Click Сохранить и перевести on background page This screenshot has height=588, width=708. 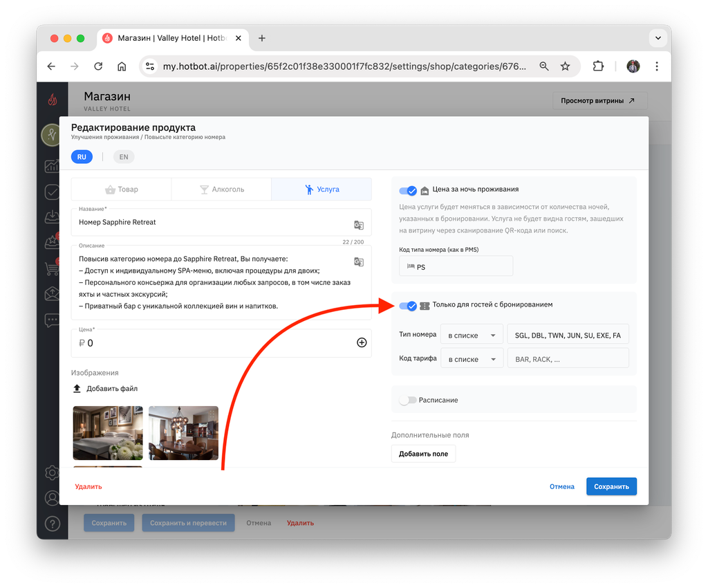188,523
